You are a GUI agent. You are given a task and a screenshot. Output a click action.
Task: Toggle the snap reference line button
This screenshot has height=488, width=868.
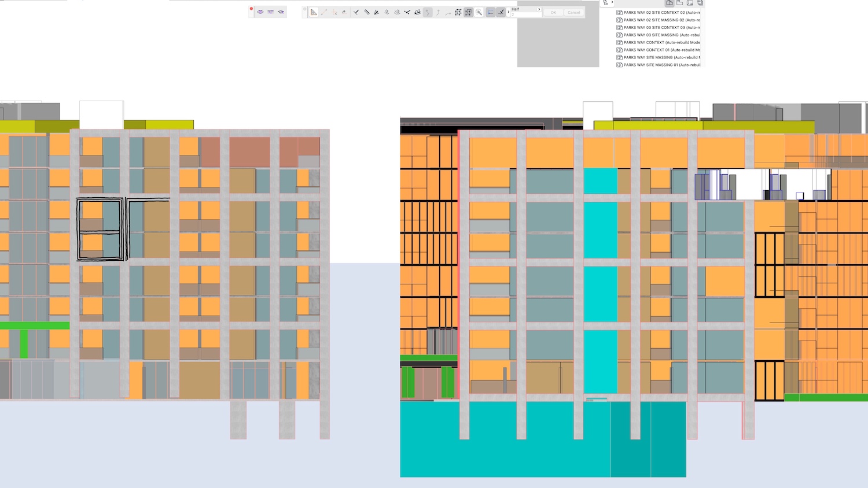pyautogui.click(x=490, y=12)
